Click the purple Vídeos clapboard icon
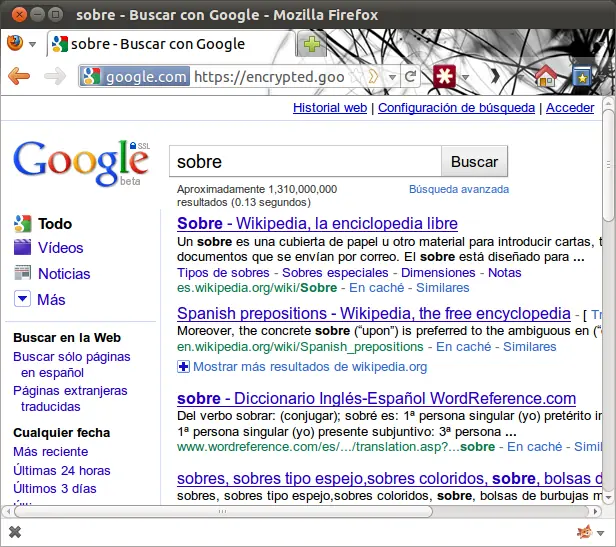The height and width of the screenshot is (547, 616). pyautogui.click(x=22, y=247)
